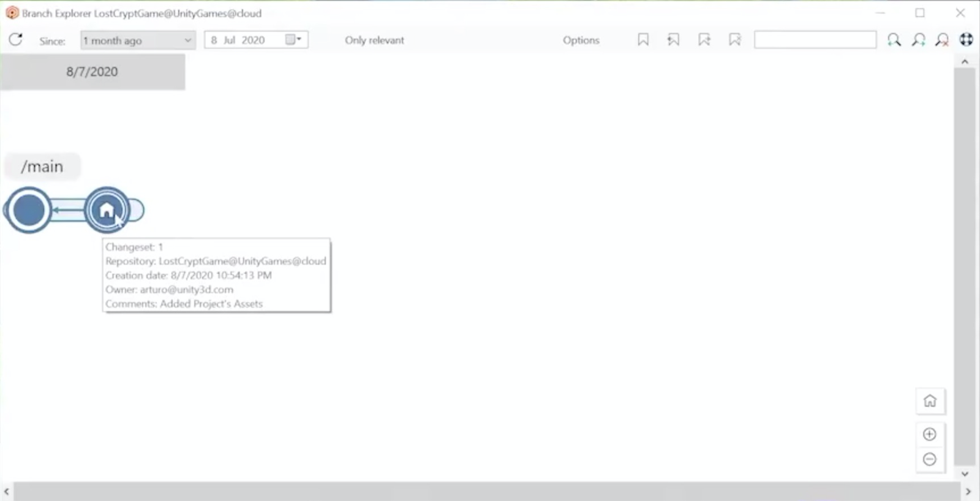
Task: Zoom in with the plus button
Action: pos(930,434)
